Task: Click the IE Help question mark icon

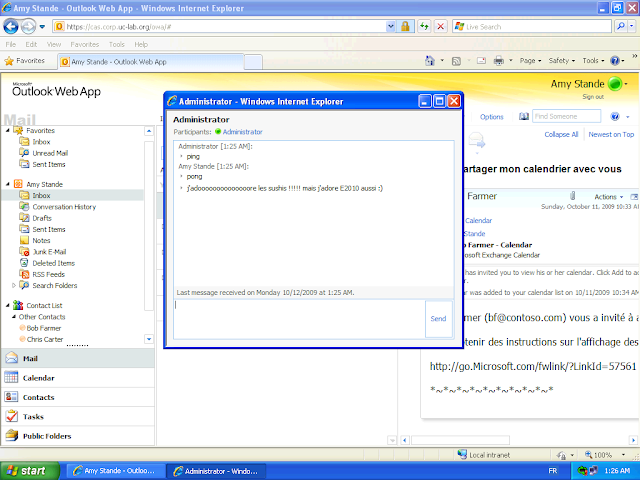Action: pyautogui.click(x=615, y=61)
